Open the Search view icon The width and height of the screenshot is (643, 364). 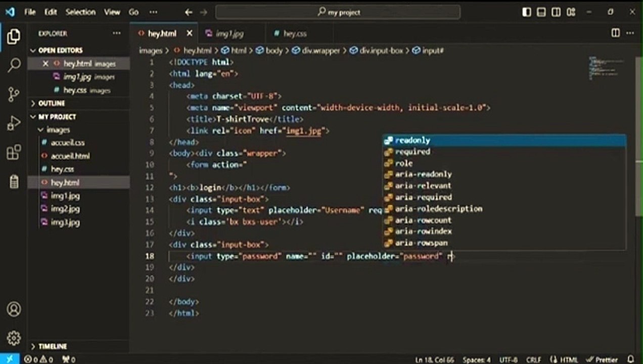click(14, 65)
